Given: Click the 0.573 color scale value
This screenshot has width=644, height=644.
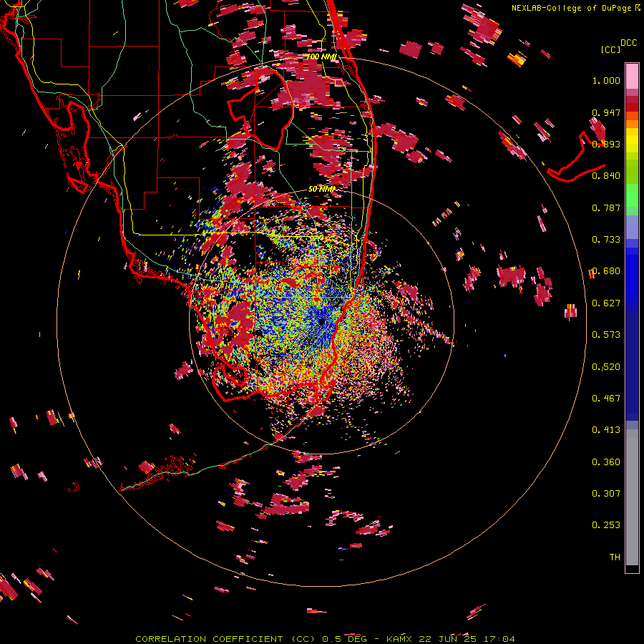Looking at the screenshot, I should tap(606, 335).
